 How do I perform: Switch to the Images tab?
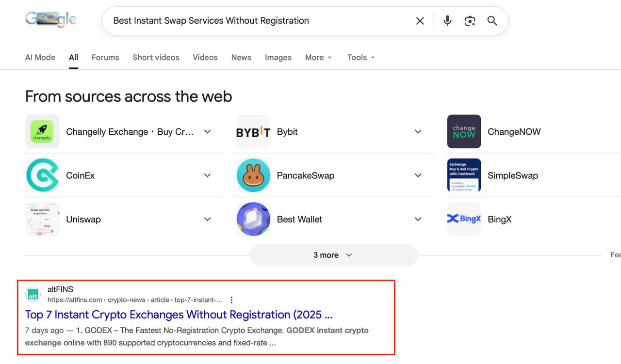(278, 57)
